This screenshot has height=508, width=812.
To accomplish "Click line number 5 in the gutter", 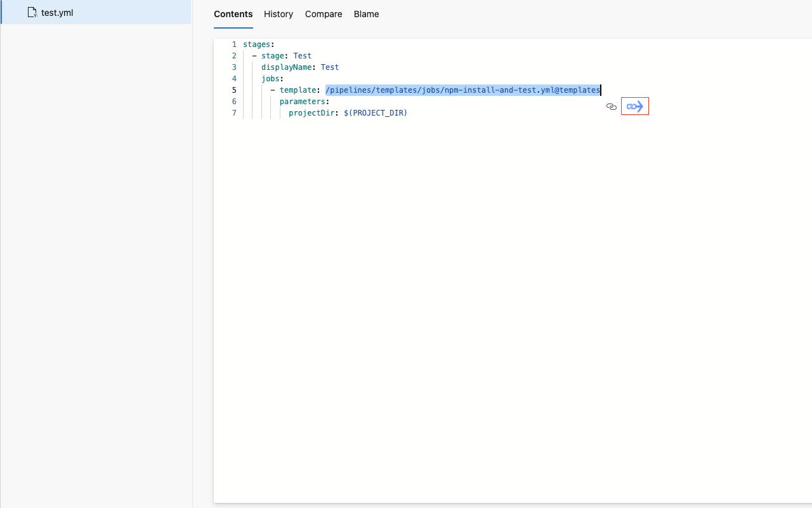I will pos(234,90).
